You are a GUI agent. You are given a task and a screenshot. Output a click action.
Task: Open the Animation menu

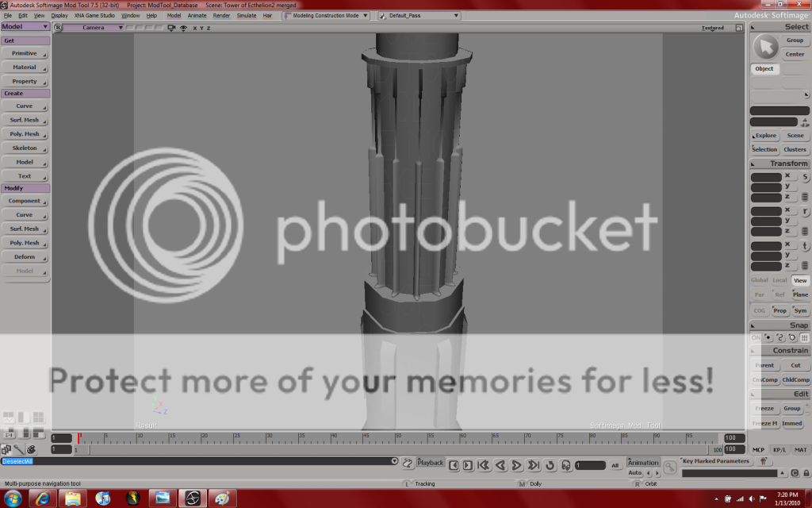click(x=643, y=463)
